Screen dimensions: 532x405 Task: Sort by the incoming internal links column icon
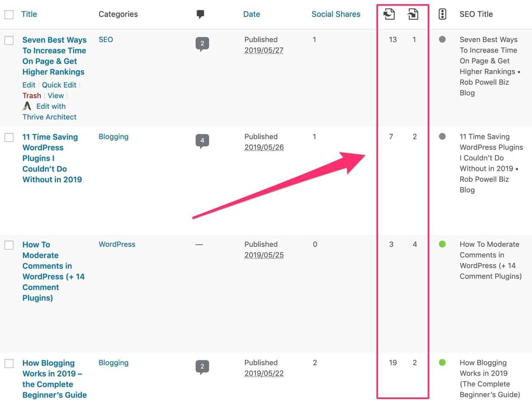pos(388,14)
